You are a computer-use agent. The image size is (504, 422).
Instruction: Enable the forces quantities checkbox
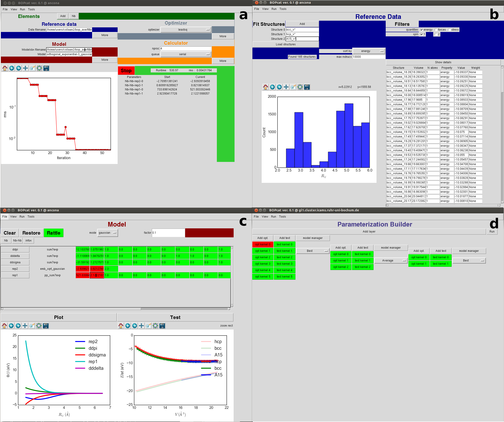coord(436,30)
